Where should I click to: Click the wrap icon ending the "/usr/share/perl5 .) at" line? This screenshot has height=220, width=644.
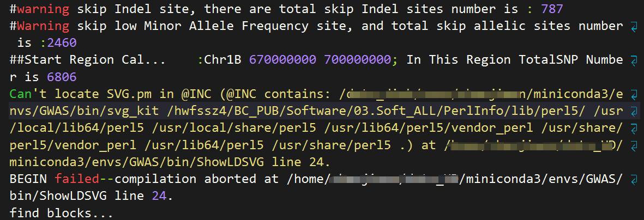(634, 145)
